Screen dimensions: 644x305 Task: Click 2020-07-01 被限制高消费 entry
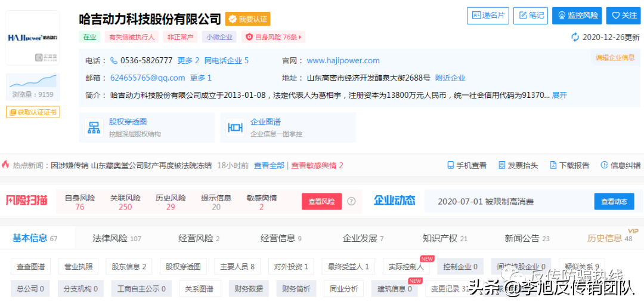click(x=485, y=202)
